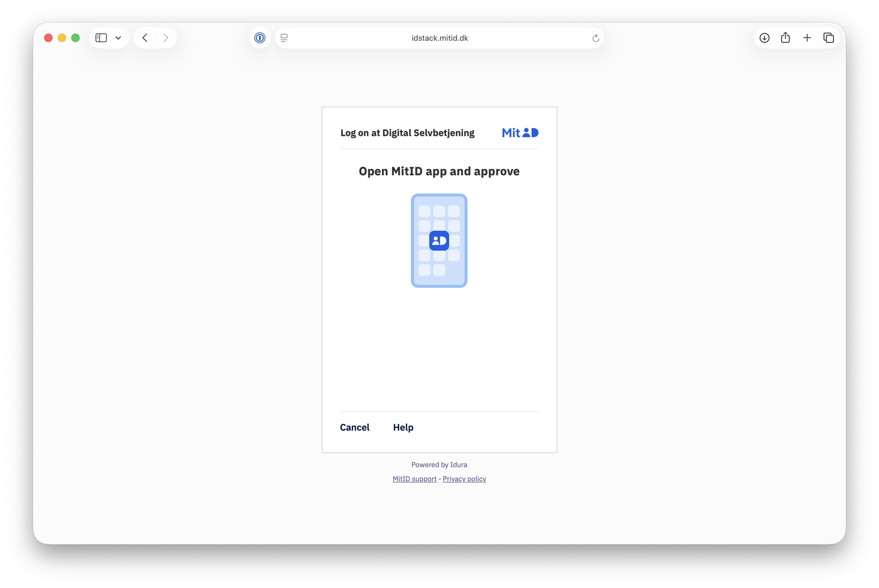This screenshot has height=588, width=879.
Task: Go back to the previous page
Action: [145, 38]
